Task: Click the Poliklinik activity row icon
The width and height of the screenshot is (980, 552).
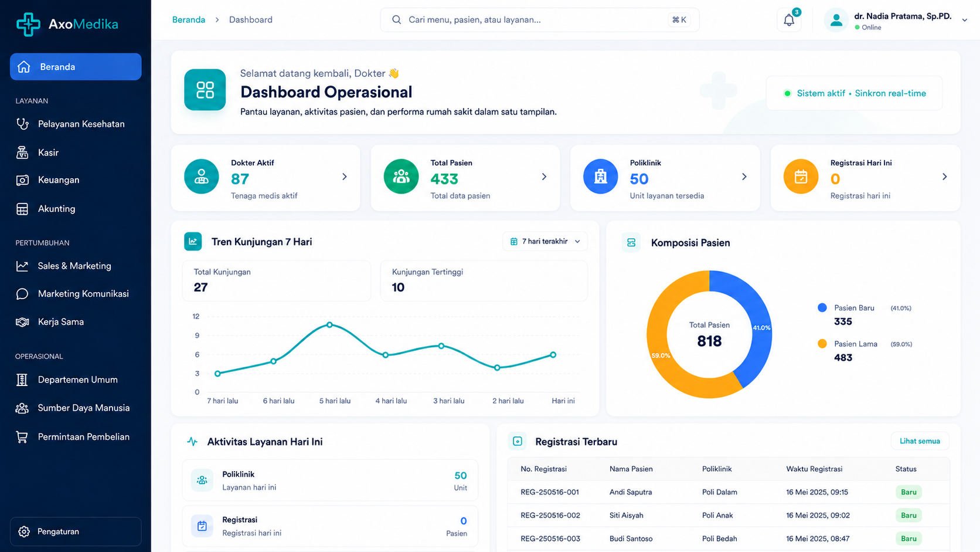Action: pos(202,480)
